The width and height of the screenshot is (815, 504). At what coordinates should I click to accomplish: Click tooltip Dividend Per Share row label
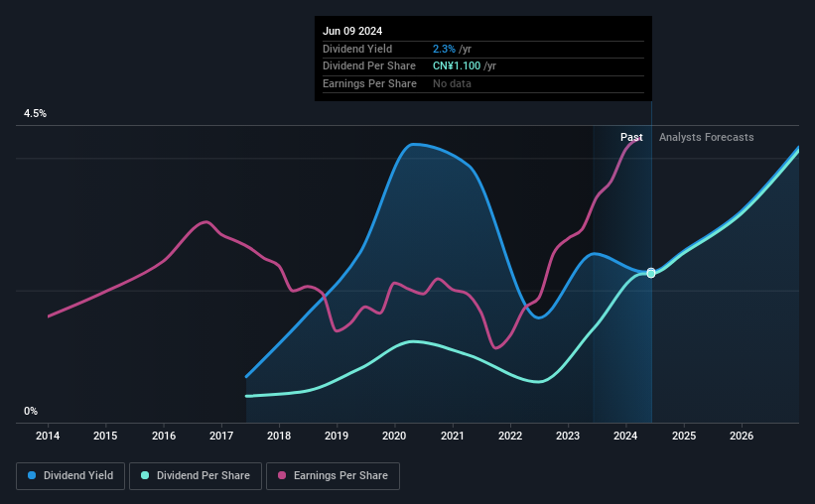click(369, 66)
